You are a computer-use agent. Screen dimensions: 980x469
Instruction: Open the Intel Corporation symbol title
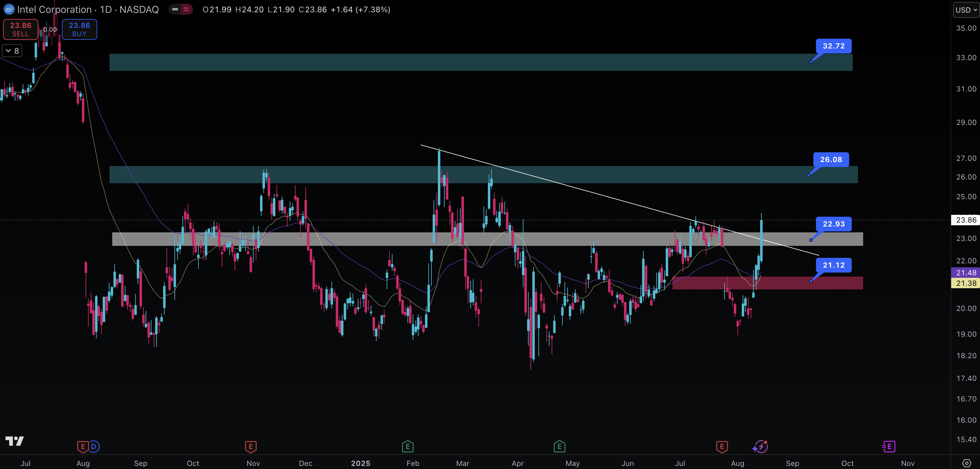pos(88,10)
